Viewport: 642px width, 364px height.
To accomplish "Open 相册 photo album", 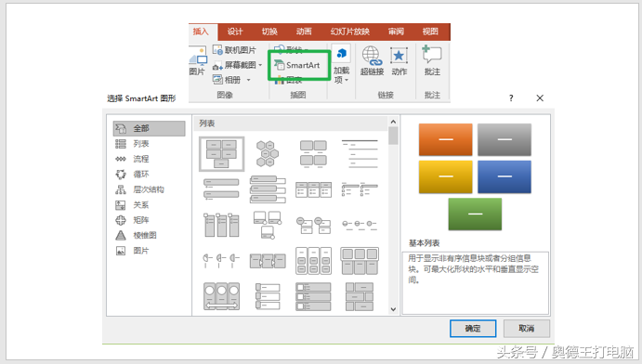I will pos(228,80).
